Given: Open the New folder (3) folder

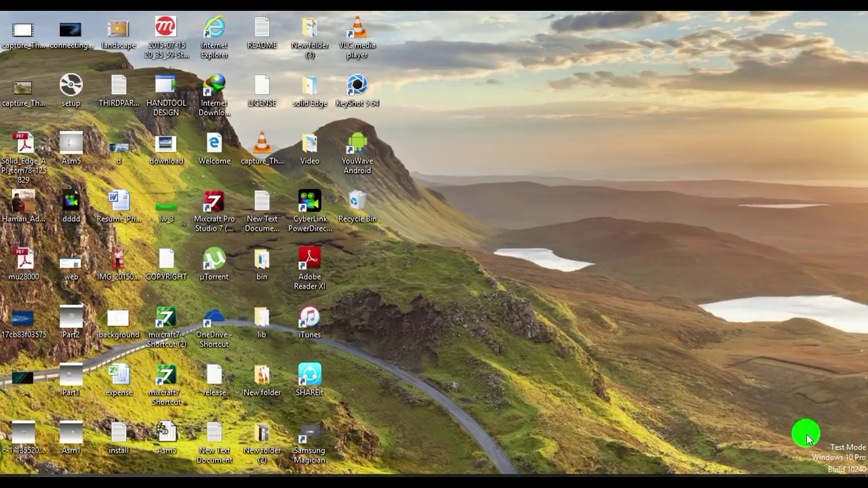Looking at the screenshot, I should 309,38.
